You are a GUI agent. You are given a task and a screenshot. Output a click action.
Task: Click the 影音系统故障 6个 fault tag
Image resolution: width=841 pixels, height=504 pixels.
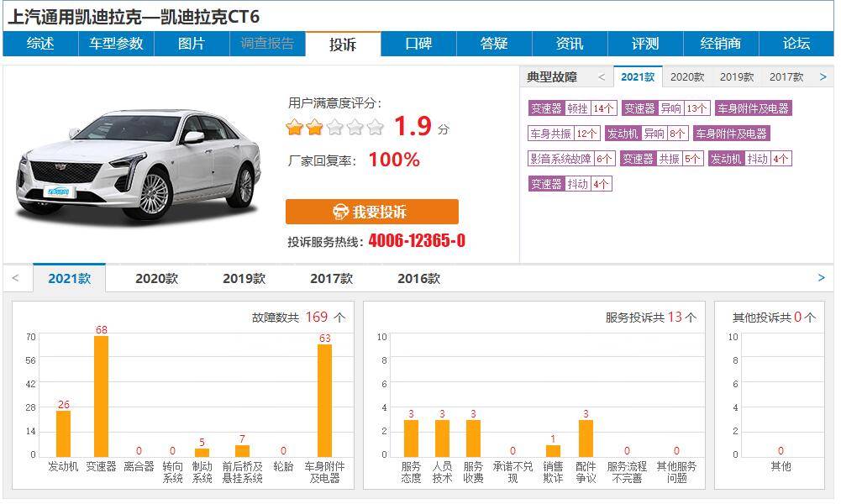571,159
